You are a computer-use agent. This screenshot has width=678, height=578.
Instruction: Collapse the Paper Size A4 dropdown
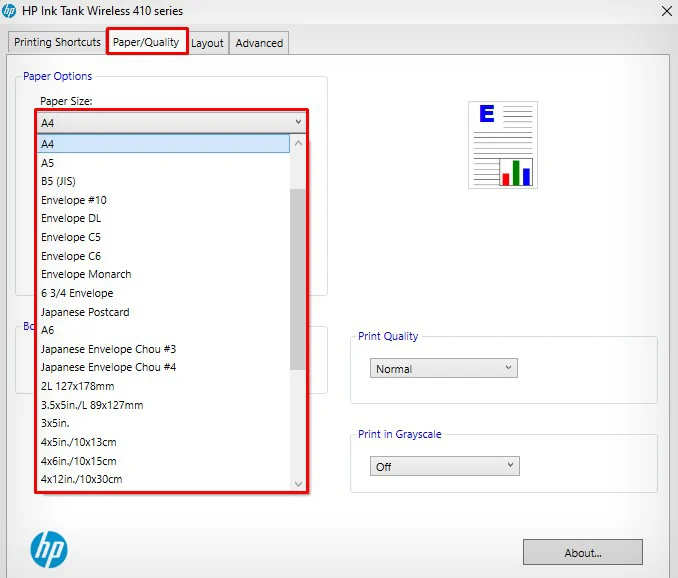172,123
